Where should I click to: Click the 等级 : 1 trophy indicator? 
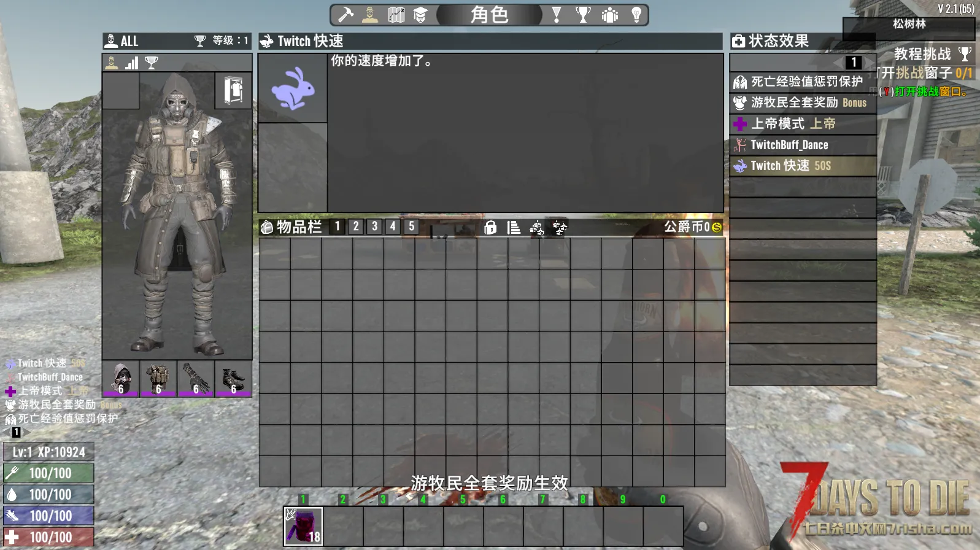click(222, 41)
